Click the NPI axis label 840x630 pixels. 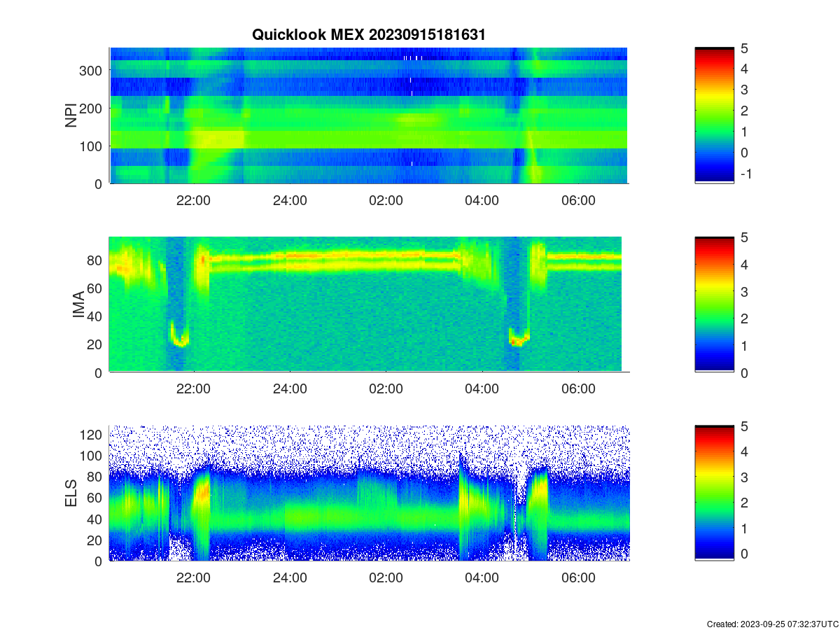(x=71, y=115)
